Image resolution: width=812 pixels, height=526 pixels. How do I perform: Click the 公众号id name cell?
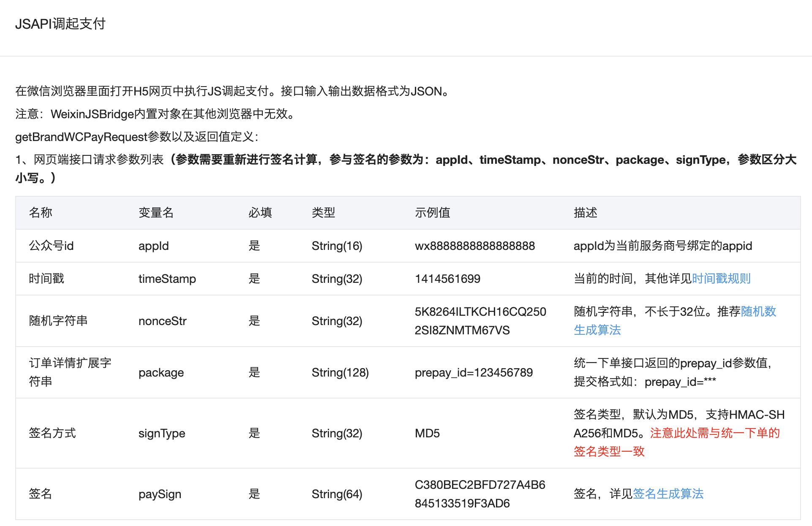click(x=51, y=246)
